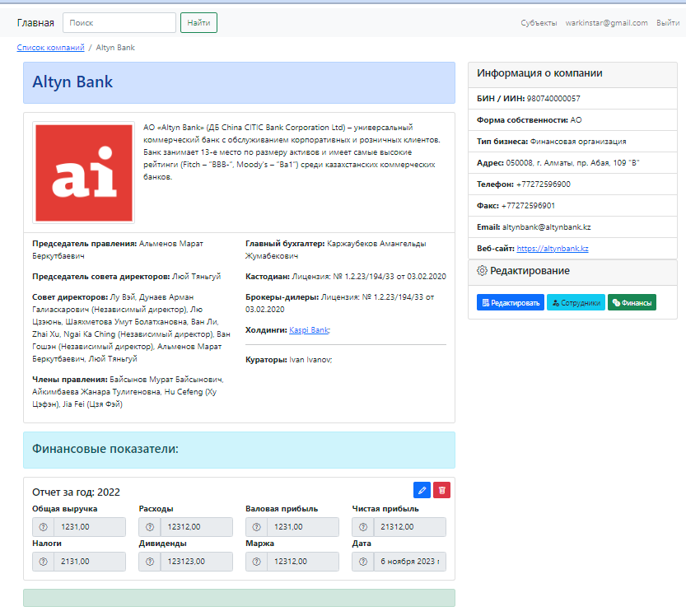Select the Телефон number +77272596900
This screenshot has height=616, width=686.
[x=544, y=184]
